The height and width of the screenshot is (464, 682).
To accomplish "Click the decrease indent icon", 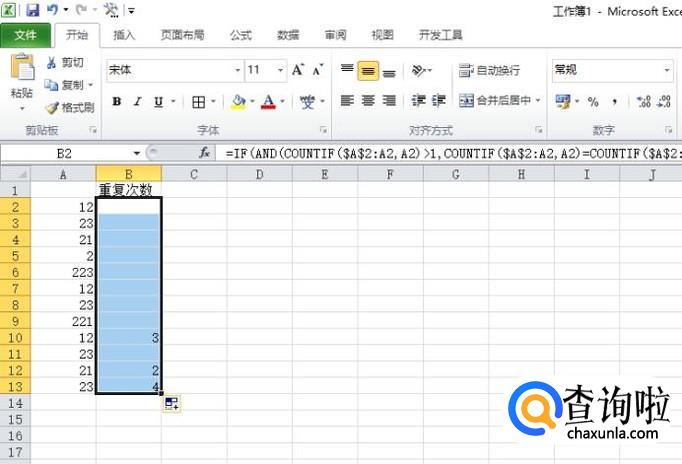I will point(418,101).
